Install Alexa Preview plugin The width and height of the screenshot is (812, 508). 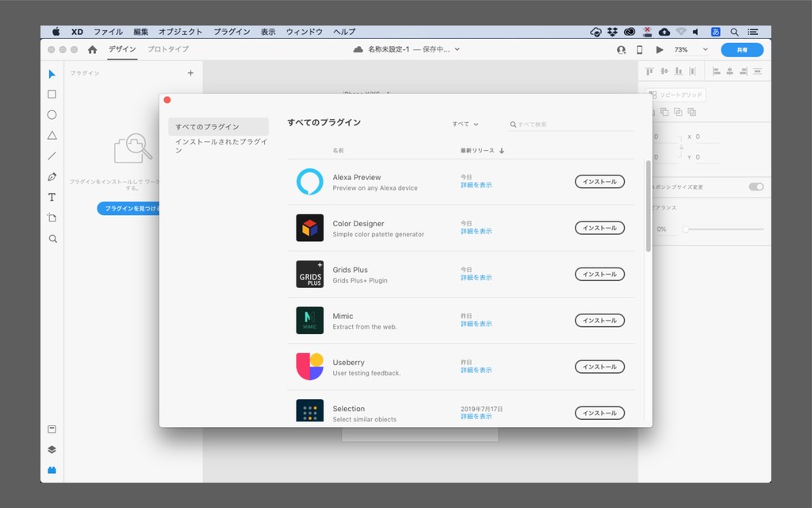(x=599, y=182)
